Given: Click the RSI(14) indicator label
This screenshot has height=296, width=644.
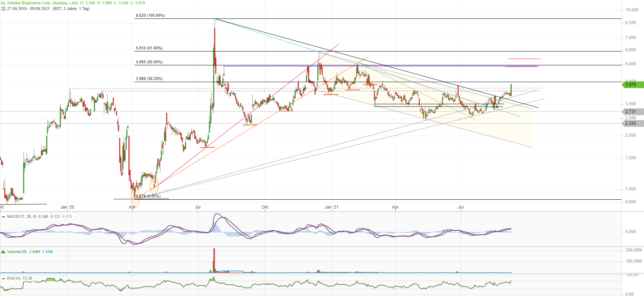Looking at the screenshot, I should click(14, 279).
